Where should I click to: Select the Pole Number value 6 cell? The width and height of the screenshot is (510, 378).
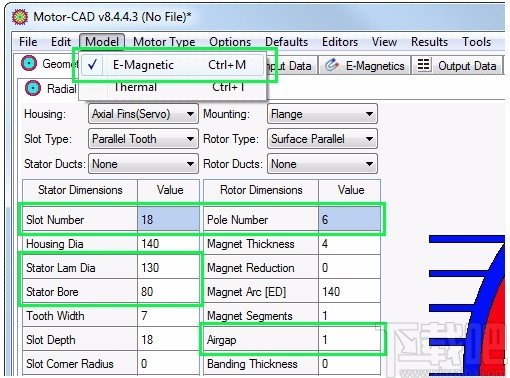(x=349, y=219)
